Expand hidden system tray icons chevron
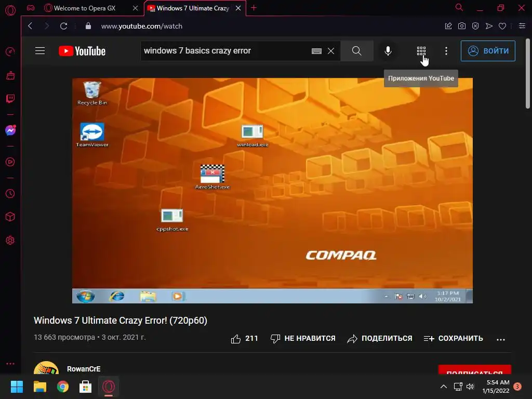 tap(444, 387)
